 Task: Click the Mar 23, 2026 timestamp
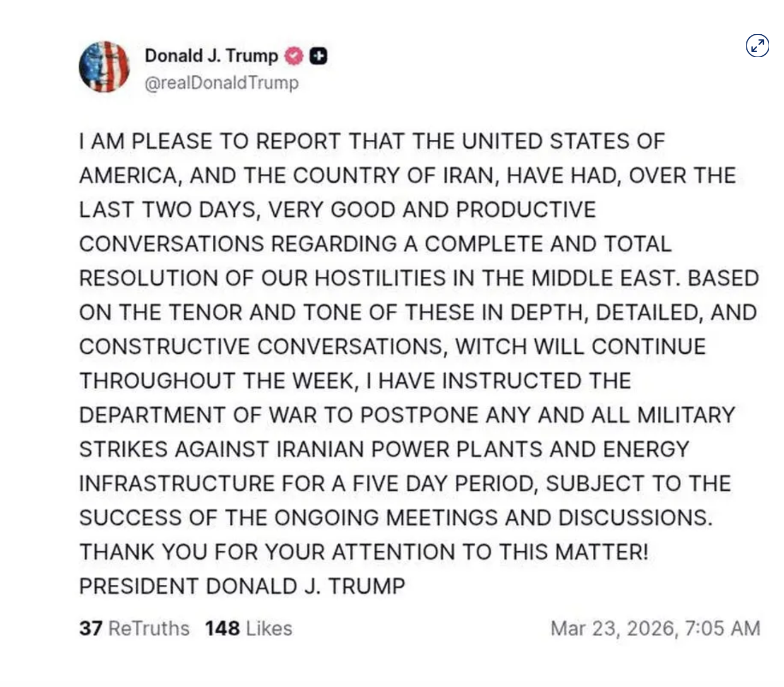pyautogui.click(x=655, y=628)
